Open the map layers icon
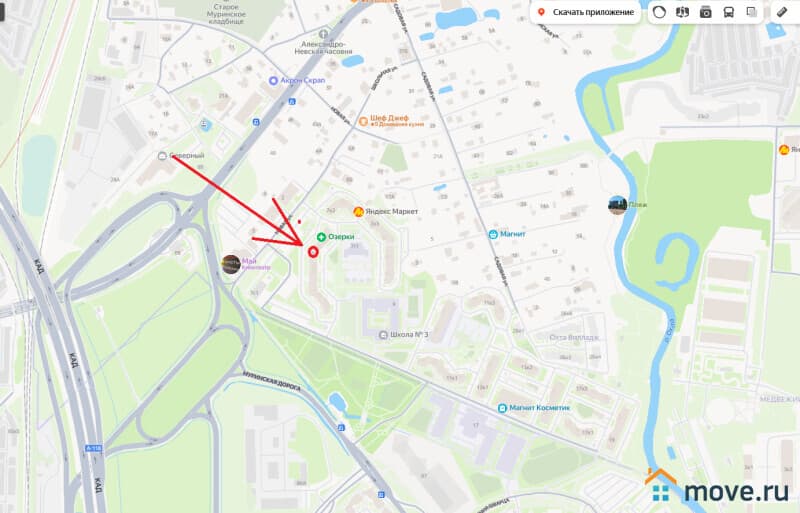Screen dimensions: 800x513 pos(752,12)
